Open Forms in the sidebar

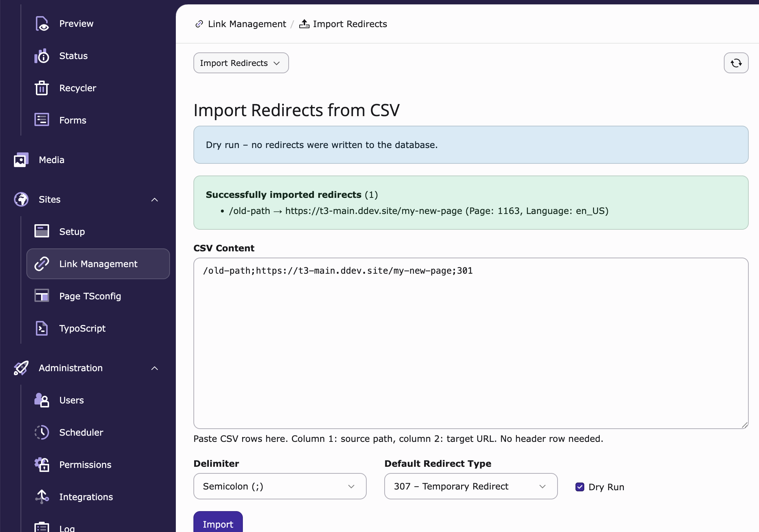tap(73, 120)
